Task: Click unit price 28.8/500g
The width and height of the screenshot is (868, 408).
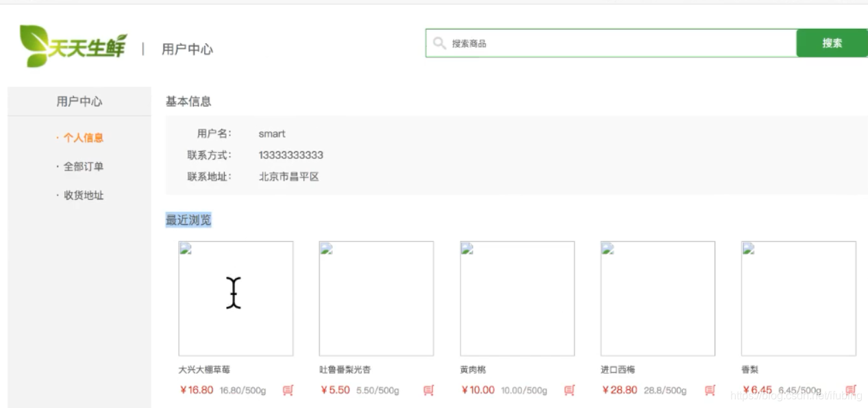Action: click(665, 391)
